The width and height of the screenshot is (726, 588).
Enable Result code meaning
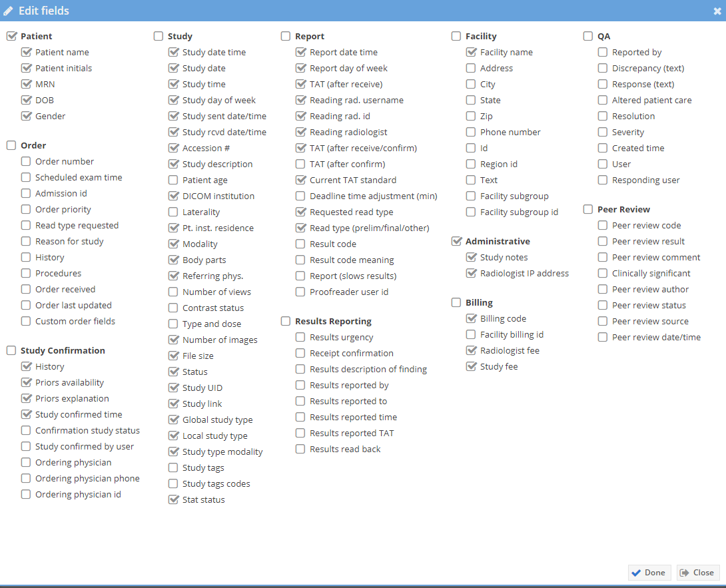[x=301, y=260]
